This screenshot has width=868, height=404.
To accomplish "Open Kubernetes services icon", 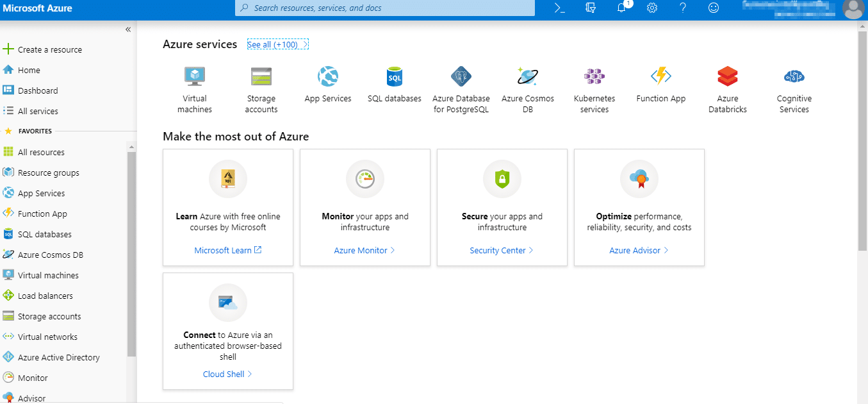I will point(594,77).
